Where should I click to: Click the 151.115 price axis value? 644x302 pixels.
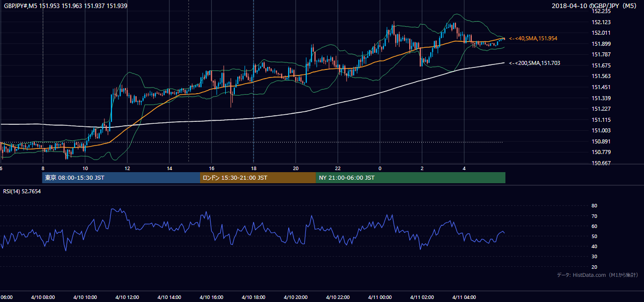[602, 120]
